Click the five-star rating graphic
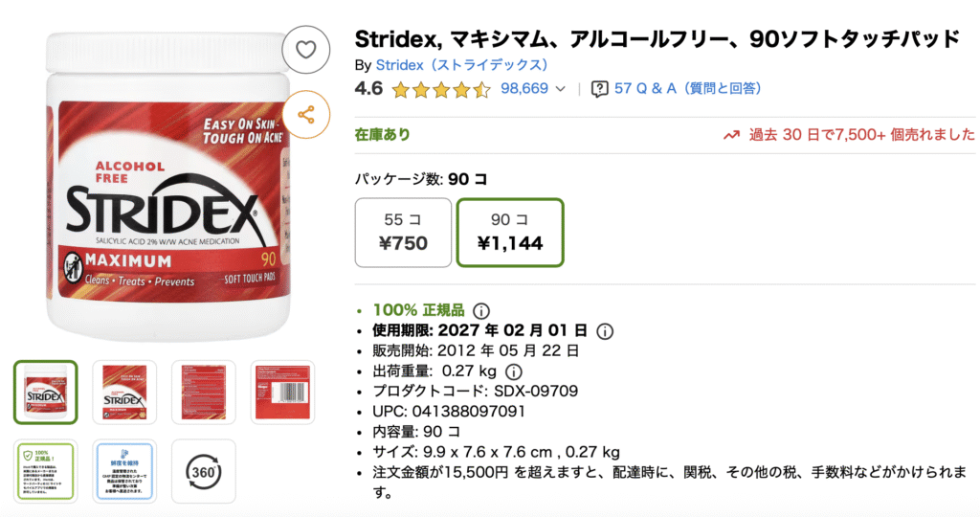 point(440,90)
